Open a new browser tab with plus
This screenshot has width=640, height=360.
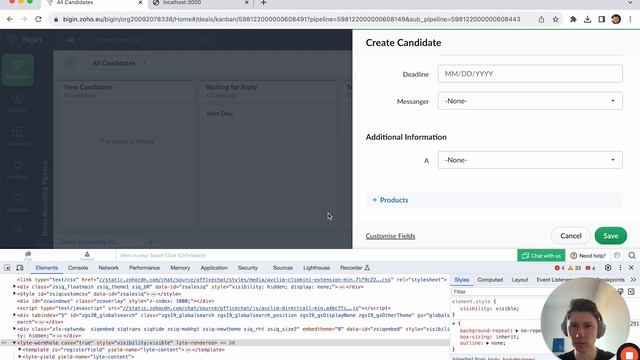[263, 3]
